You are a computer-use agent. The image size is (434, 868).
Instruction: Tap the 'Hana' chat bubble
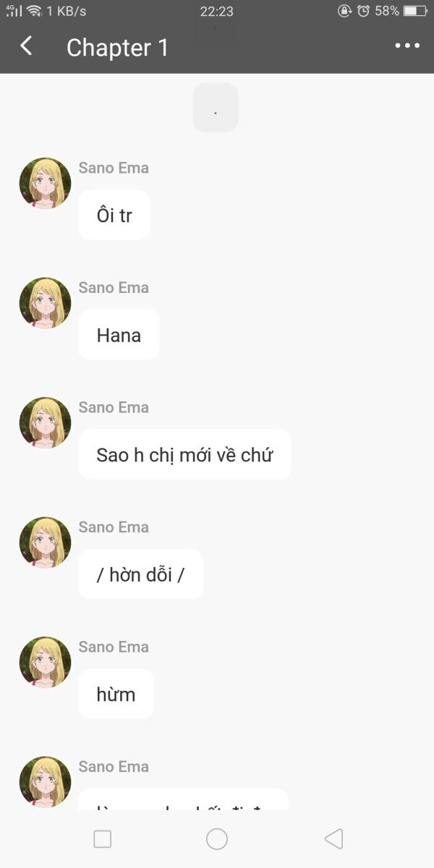tap(119, 335)
